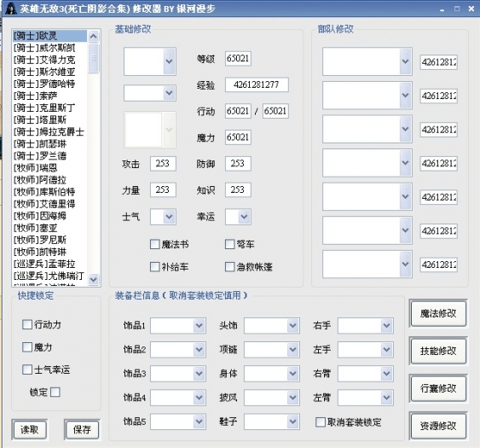The image size is (480, 448).
Task: Click the 资源修改 resource button
Action: pyautogui.click(x=438, y=426)
